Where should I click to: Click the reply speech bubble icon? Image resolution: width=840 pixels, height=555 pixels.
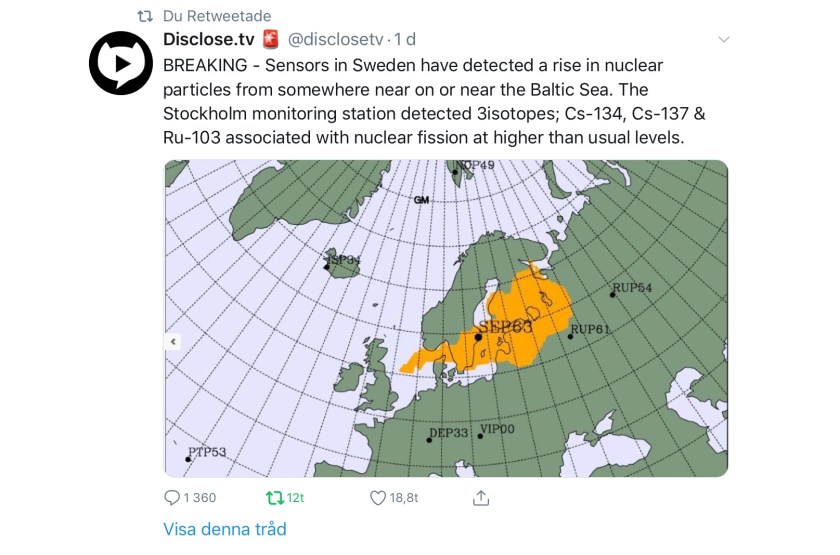pyautogui.click(x=172, y=497)
